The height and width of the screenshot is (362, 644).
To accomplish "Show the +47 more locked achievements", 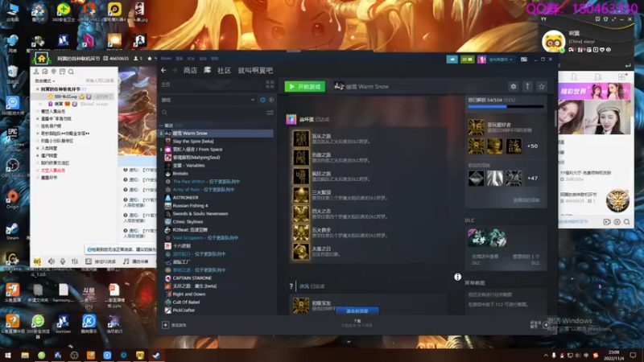I will point(533,178).
